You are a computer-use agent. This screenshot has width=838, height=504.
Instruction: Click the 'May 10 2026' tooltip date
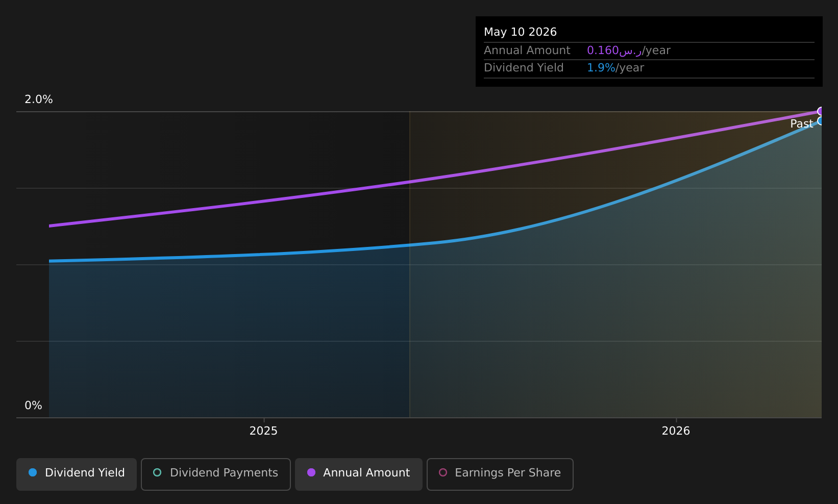pos(520,32)
